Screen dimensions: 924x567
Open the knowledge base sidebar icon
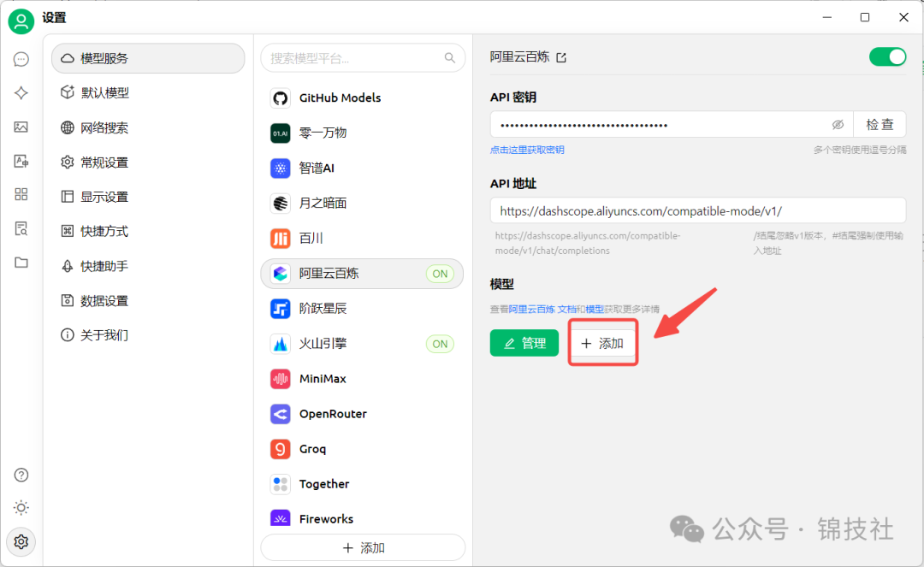[x=21, y=228]
